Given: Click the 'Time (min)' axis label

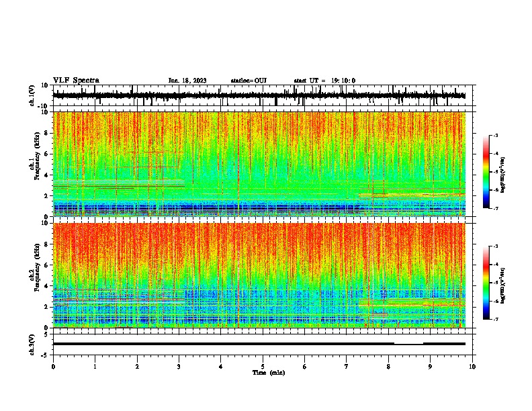Looking at the screenshot, I should coord(269,373).
